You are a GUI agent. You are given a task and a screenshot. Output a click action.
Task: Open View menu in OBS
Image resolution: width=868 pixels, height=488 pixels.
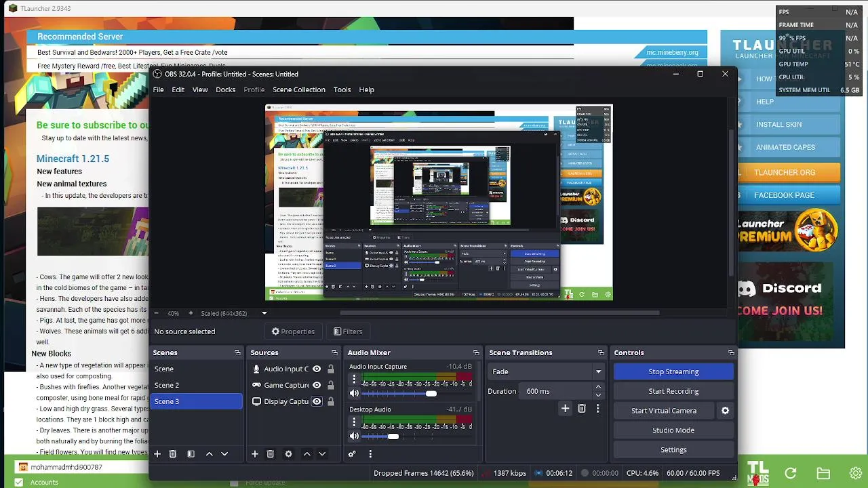[x=200, y=89]
